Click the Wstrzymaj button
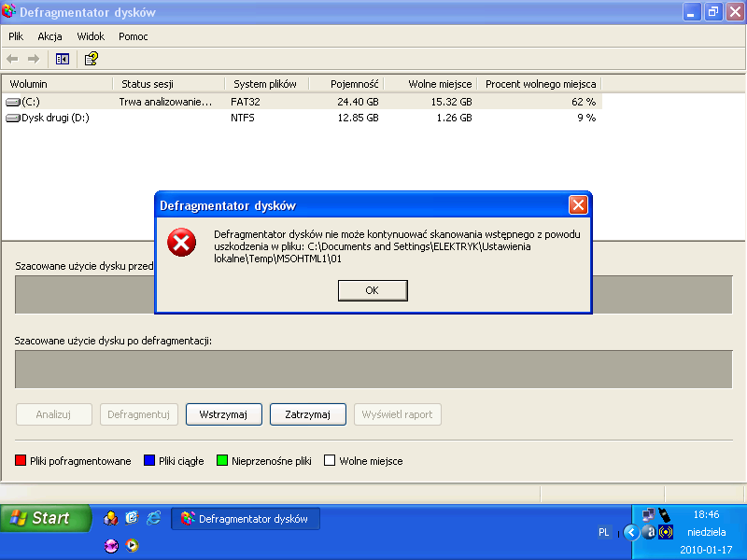Screen dimensions: 747x560 pos(224,414)
